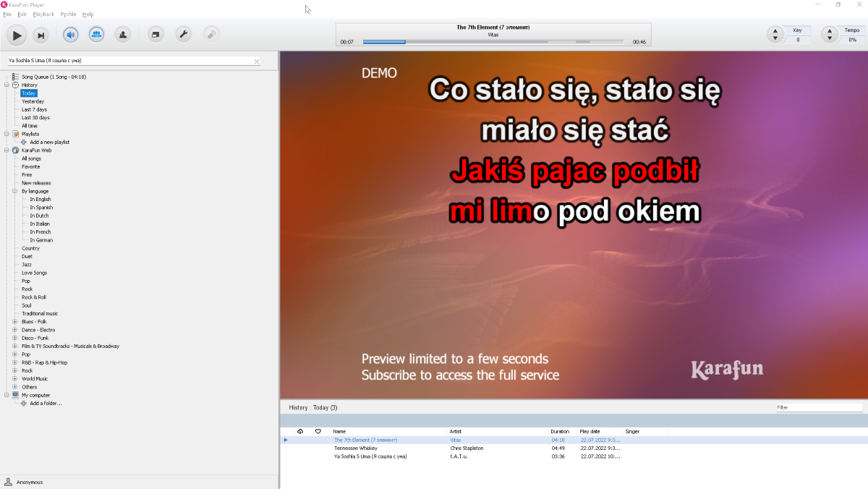Click the Anonymous user profile icon
Image resolution: width=868 pixels, height=489 pixels.
tap(8, 482)
